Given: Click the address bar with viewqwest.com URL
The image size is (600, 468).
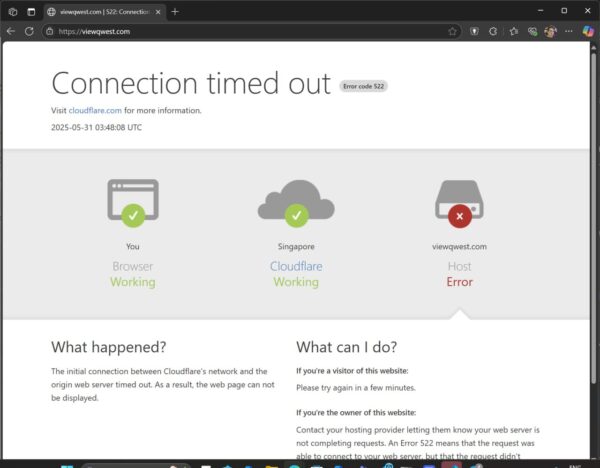Looking at the screenshot, I should click(251, 31).
